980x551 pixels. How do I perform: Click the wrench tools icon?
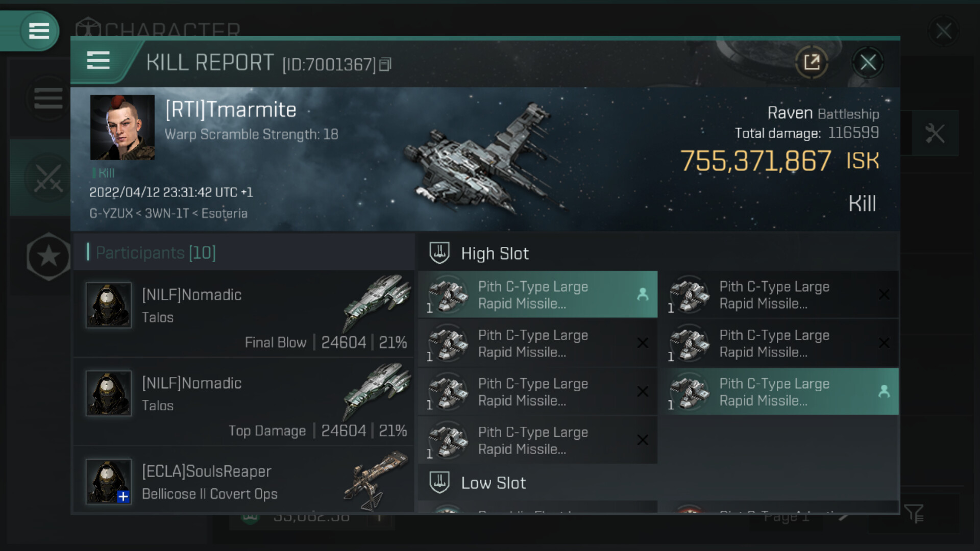[x=935, y=134]
